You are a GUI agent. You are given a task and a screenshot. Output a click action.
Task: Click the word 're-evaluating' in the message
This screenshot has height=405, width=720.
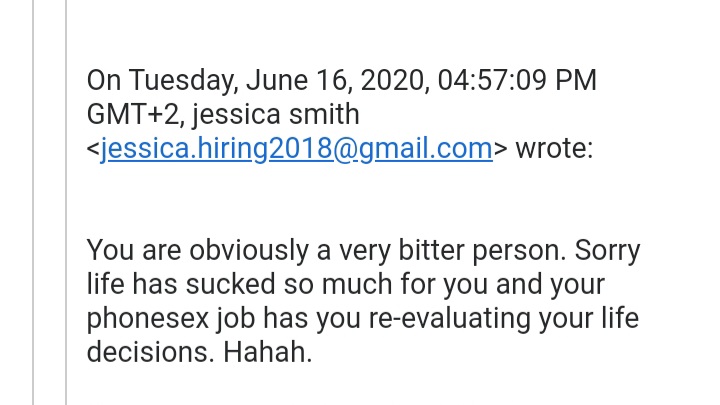click(x=450, y=319)
